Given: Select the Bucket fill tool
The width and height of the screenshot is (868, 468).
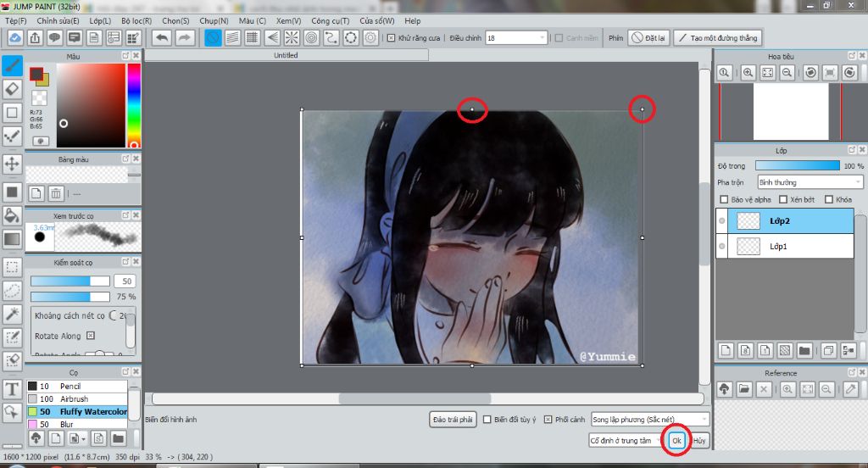Looking at the screenshot, I should pyautogui.click(x=12, y=215).
